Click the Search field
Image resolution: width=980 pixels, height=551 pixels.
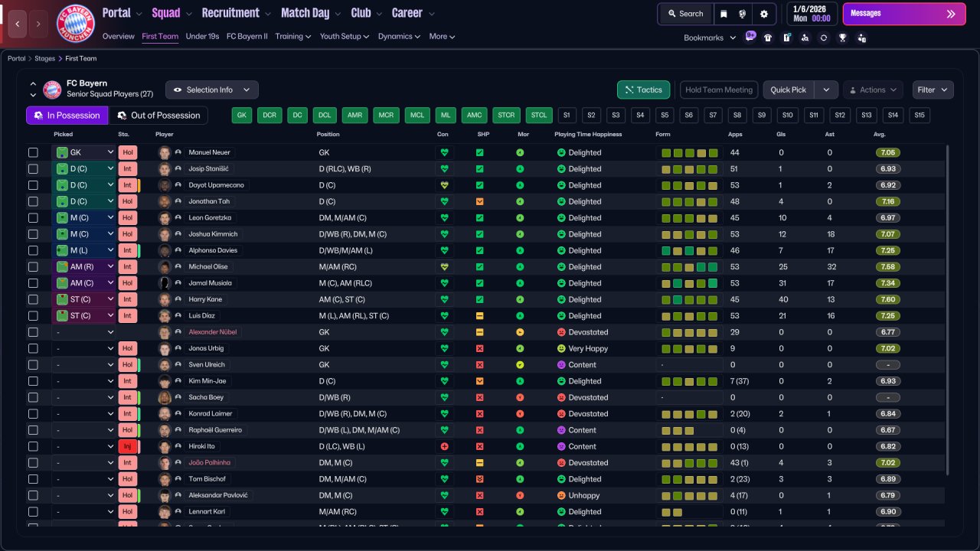(x=684, y=14)
